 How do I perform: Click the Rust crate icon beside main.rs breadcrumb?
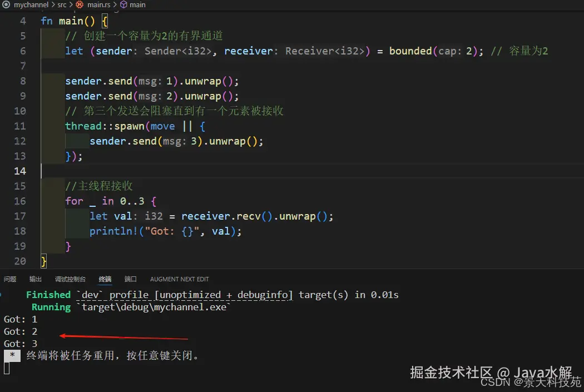79,4
